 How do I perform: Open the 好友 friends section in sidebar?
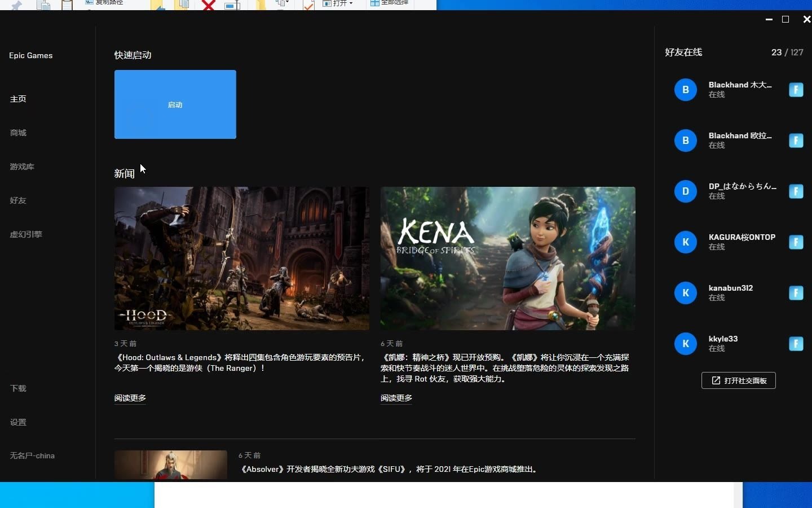coord(18,200)
